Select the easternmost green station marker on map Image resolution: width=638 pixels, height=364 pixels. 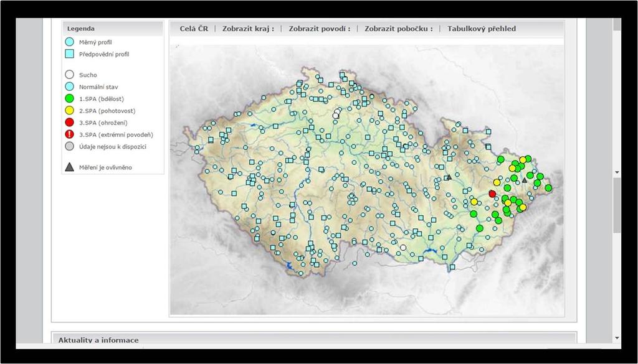[x=548, y=188]
